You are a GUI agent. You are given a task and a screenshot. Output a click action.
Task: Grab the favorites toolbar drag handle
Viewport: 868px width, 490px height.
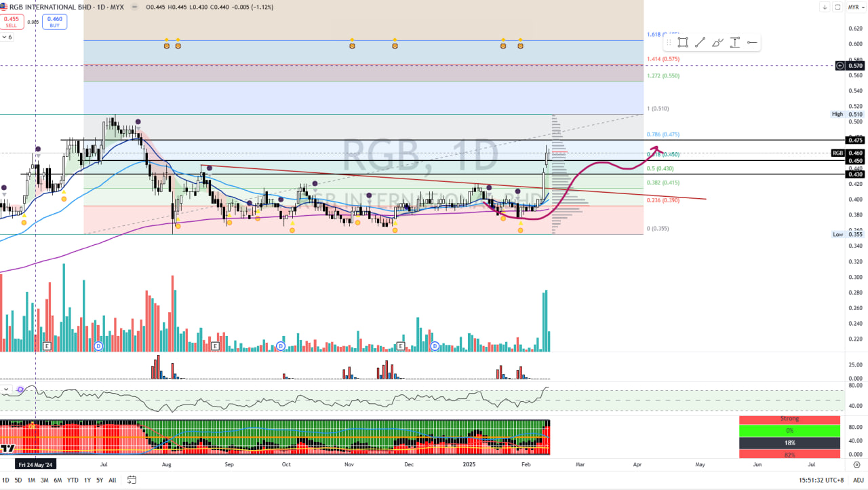click(670, 42)
